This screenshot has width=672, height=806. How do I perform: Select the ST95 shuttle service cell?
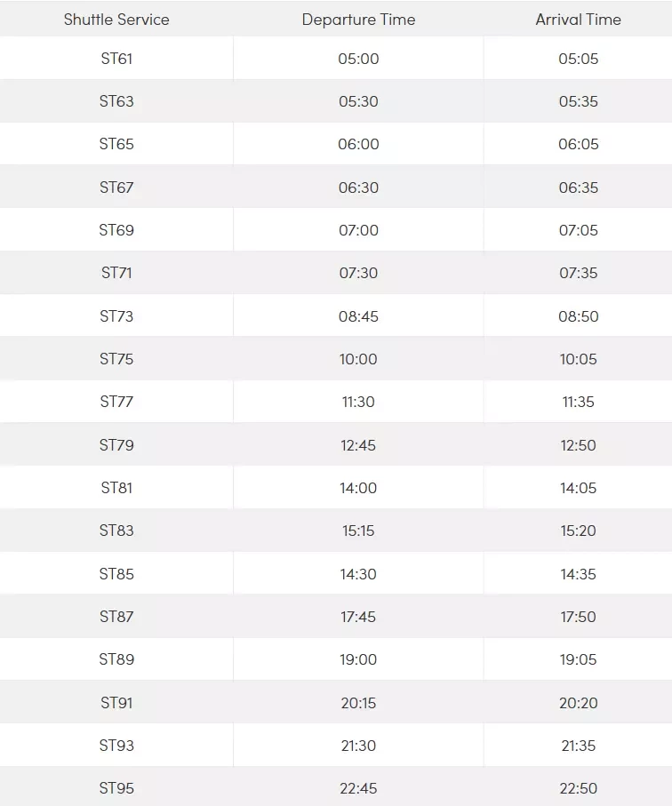[x=116, y=788]
